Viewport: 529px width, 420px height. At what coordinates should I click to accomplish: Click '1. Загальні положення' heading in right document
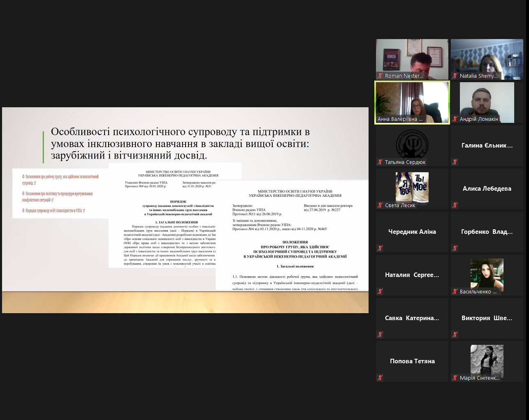(295, 266)
